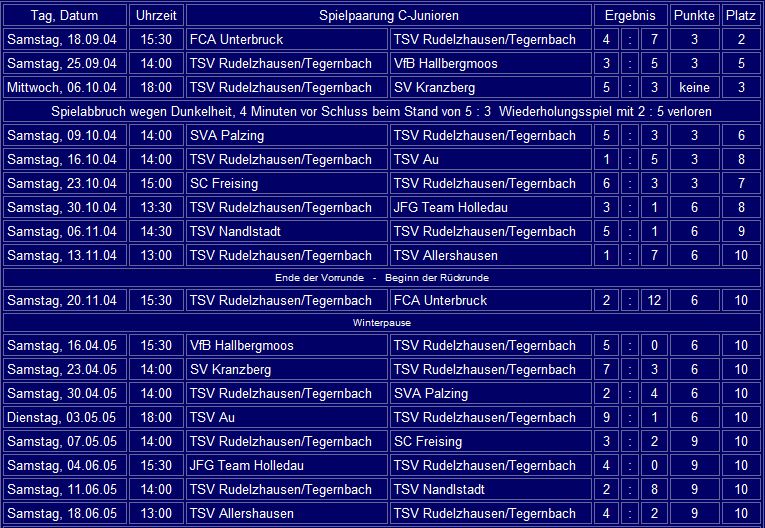Select the 'Platz' column header
The height and width of the screenshot is (528, 765).
coord(741,16)
